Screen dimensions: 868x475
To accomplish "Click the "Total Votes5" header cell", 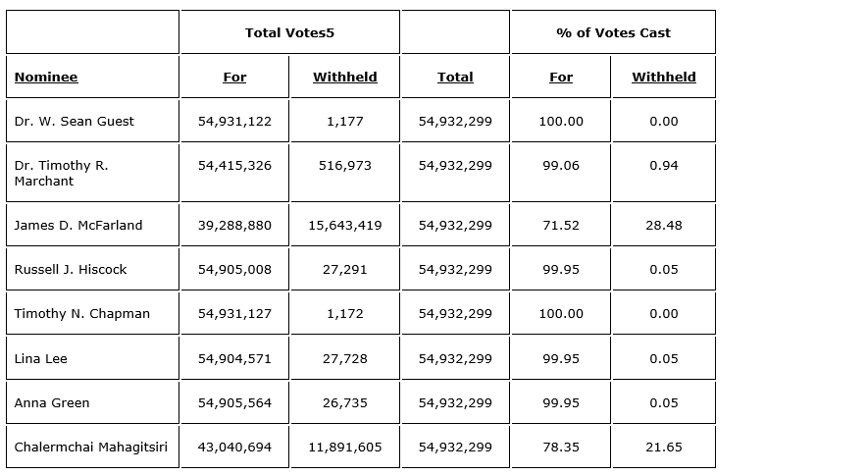I will pyautogui.click(x=289, y=32).
